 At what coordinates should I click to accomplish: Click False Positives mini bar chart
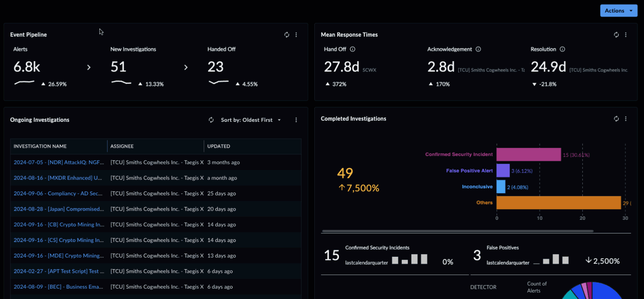coord(551,259)
